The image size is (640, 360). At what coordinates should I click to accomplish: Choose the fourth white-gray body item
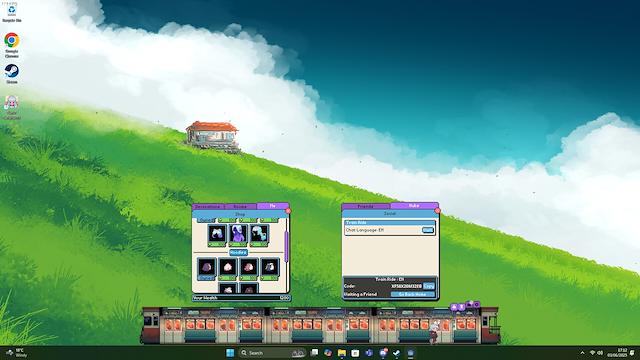coord(270,267)
